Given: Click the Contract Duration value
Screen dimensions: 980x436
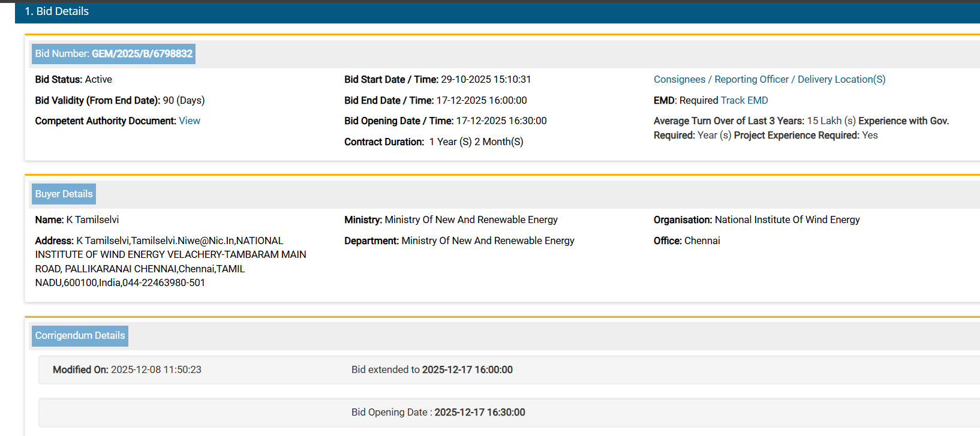Looking at the screenshot, I should pos(476,142).
